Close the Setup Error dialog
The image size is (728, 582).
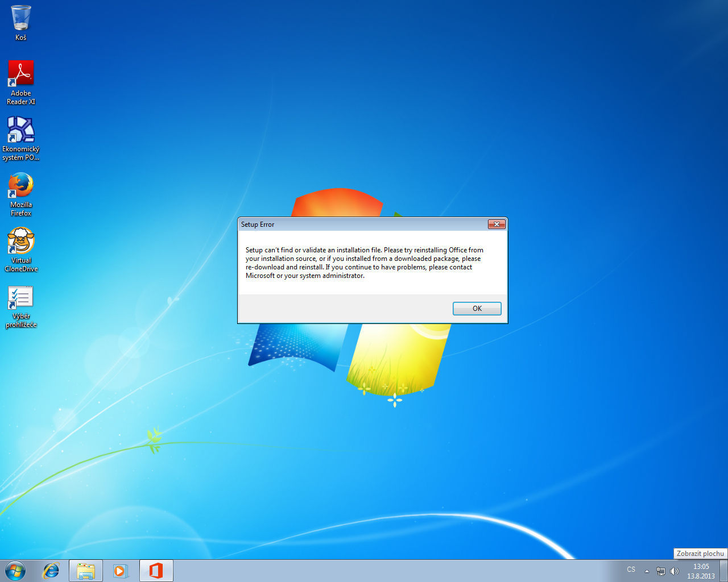point(497,225)
